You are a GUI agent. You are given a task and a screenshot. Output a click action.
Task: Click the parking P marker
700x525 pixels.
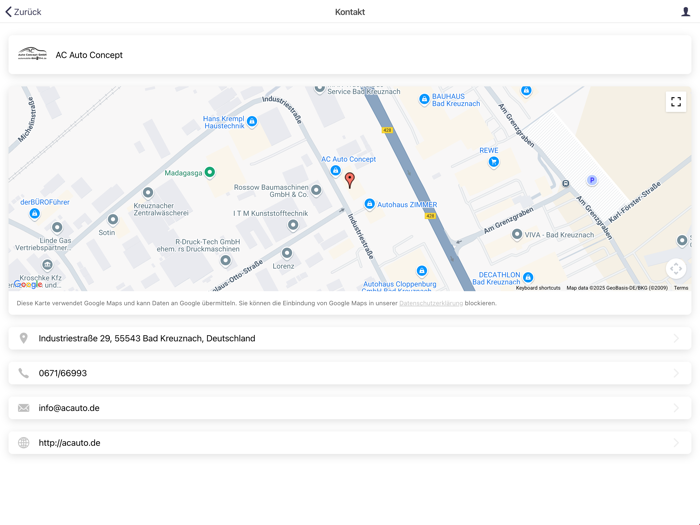(x=592, y=180)
